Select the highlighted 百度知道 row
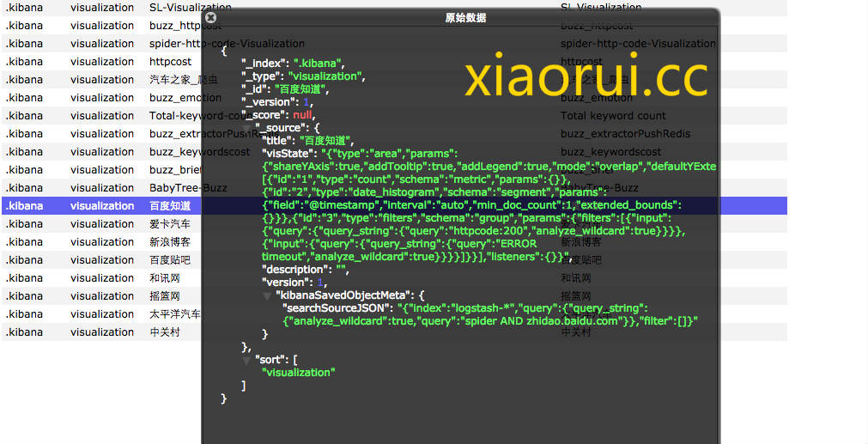 (x=103, y=205)
